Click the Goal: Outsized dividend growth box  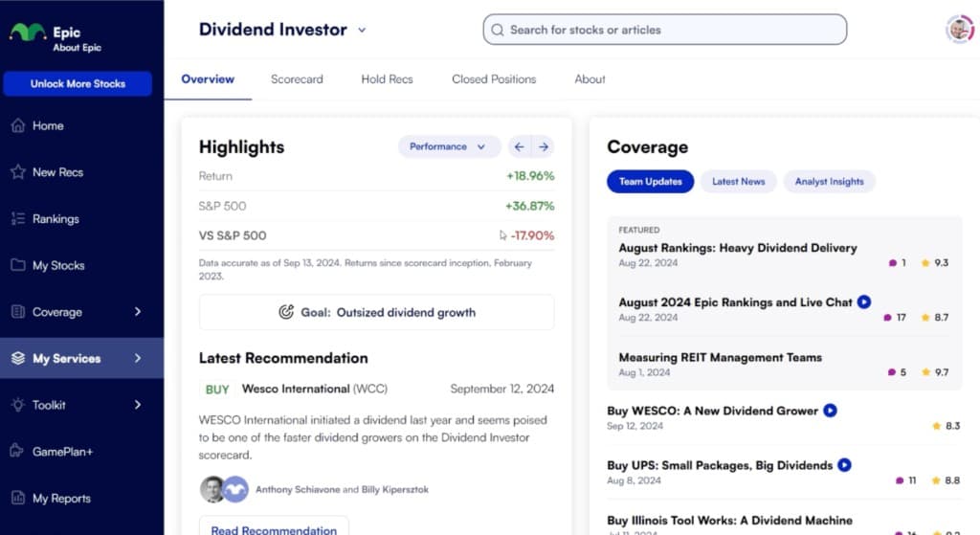click(376, 312)
